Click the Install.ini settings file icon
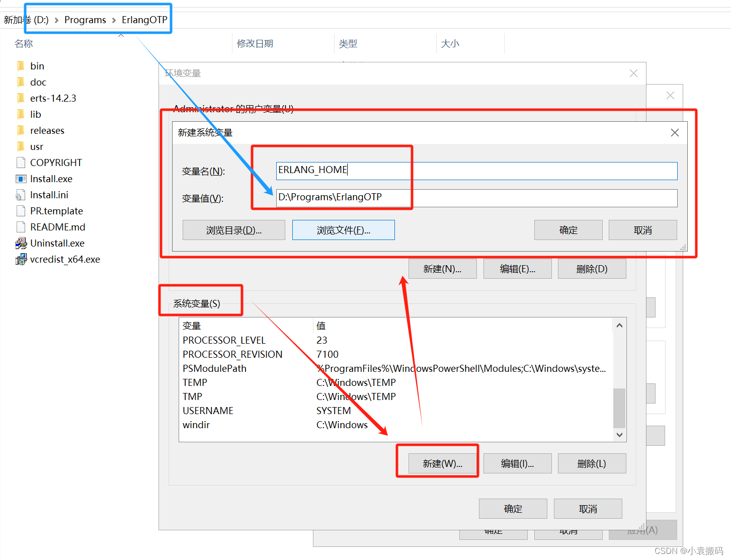The image size is (731, 560). coord(21,195)
